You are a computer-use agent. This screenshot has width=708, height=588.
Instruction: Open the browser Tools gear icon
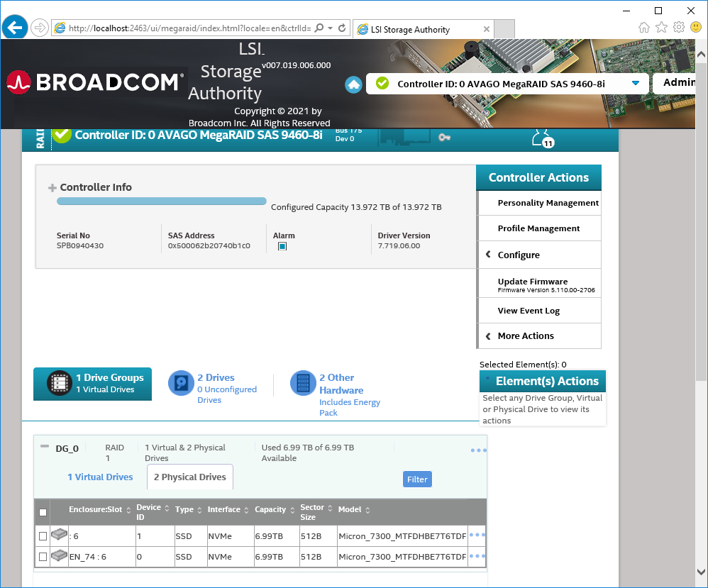(679, 28)
